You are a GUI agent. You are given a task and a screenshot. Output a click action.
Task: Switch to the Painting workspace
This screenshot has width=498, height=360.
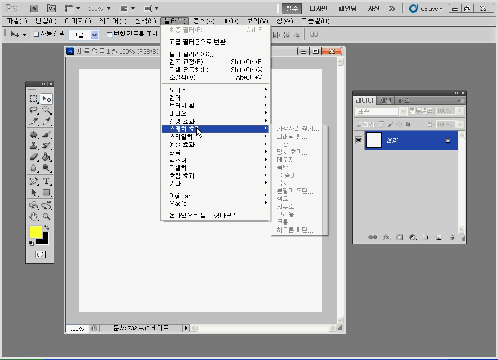tap(347, 9)
